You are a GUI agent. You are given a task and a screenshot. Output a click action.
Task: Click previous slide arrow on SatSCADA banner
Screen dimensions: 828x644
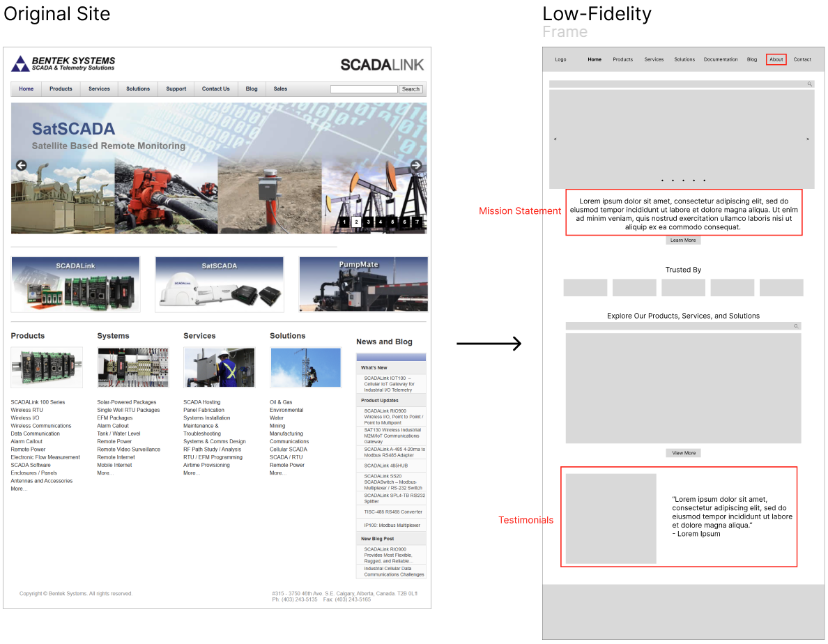click(21, 165)
